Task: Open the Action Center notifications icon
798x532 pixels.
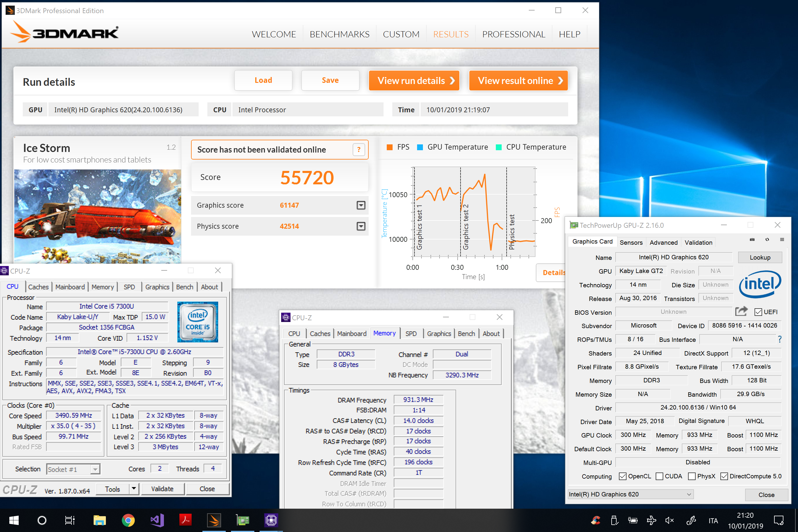Action: click(x=779, y=520)
